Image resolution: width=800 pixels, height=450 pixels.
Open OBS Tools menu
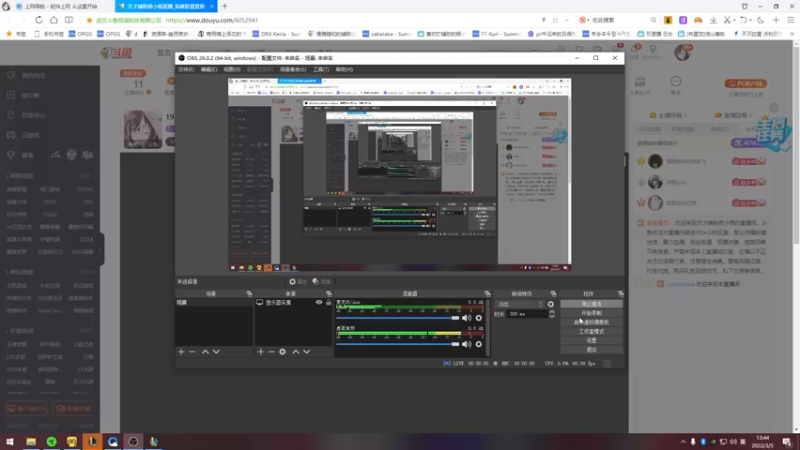click(320, 69)
